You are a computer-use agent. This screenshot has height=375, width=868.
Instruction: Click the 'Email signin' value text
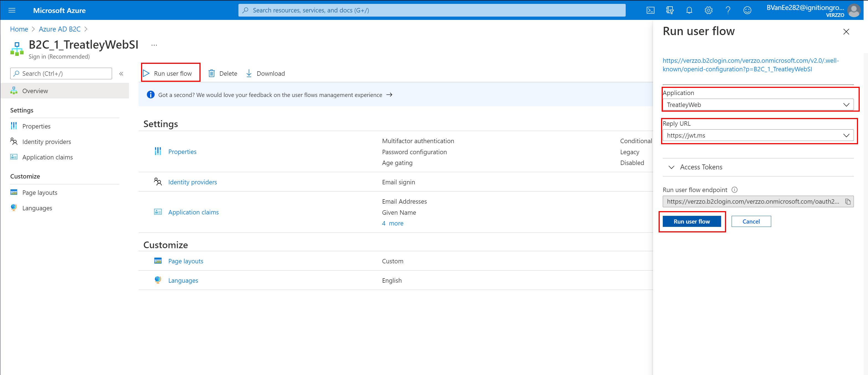[x=398, y=182]
